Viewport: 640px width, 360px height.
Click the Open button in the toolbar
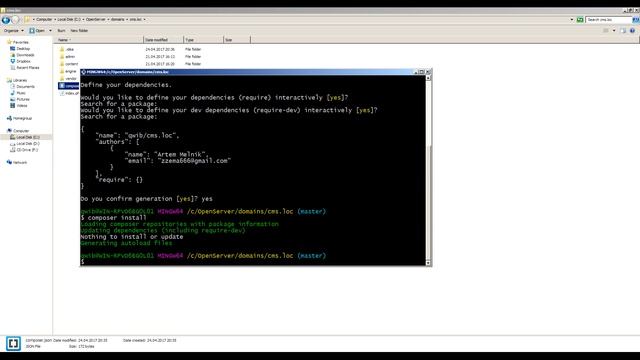[37, 31]
